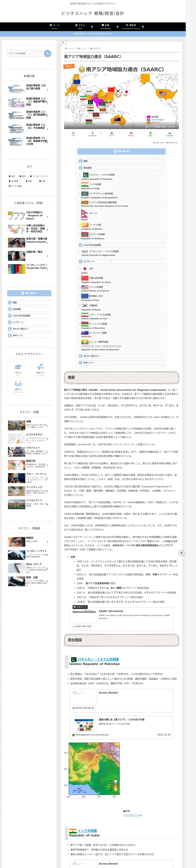The image size is (196, 868).
Task: Click the SAARC world map featured image
Action: [122, 96]
